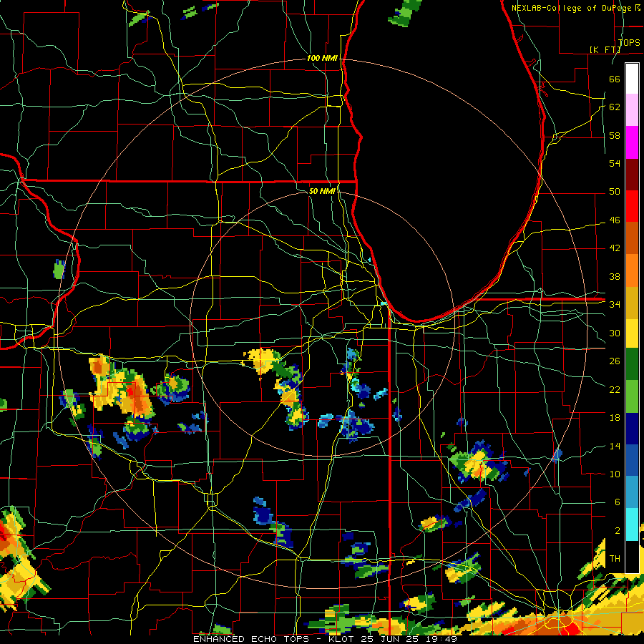
Task: Click the "54" legend value
Action: (615, 163)
